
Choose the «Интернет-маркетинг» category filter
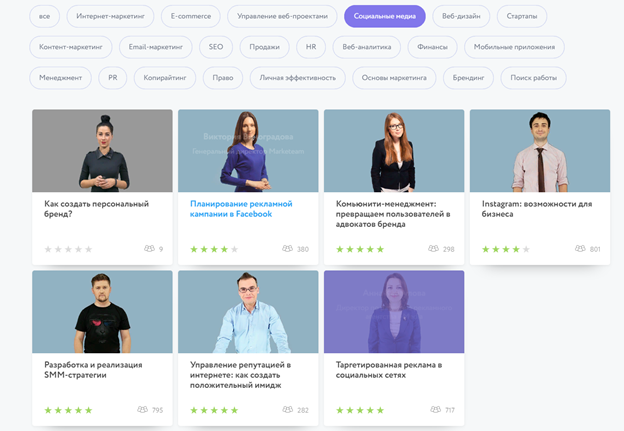point(109,16)
